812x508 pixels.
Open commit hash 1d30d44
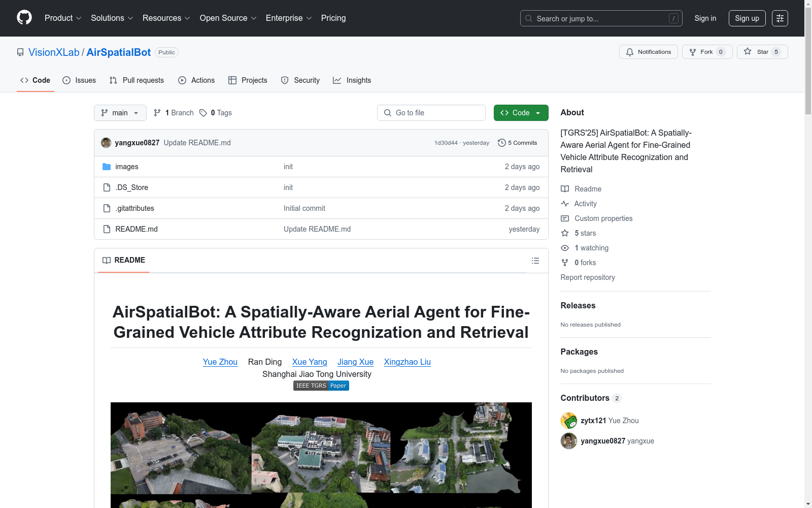[x=446, y=143]
